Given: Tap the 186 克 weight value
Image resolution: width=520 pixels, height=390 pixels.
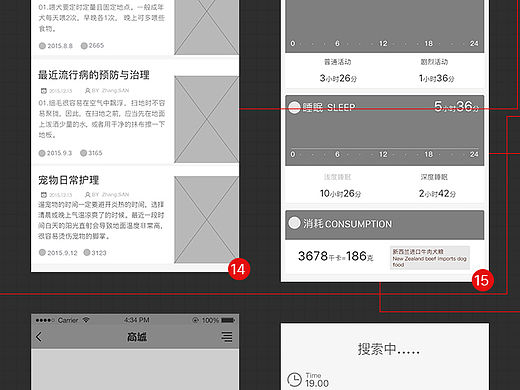Looking at the screenshot, I should pyautogui.click(x=360, y=256).
